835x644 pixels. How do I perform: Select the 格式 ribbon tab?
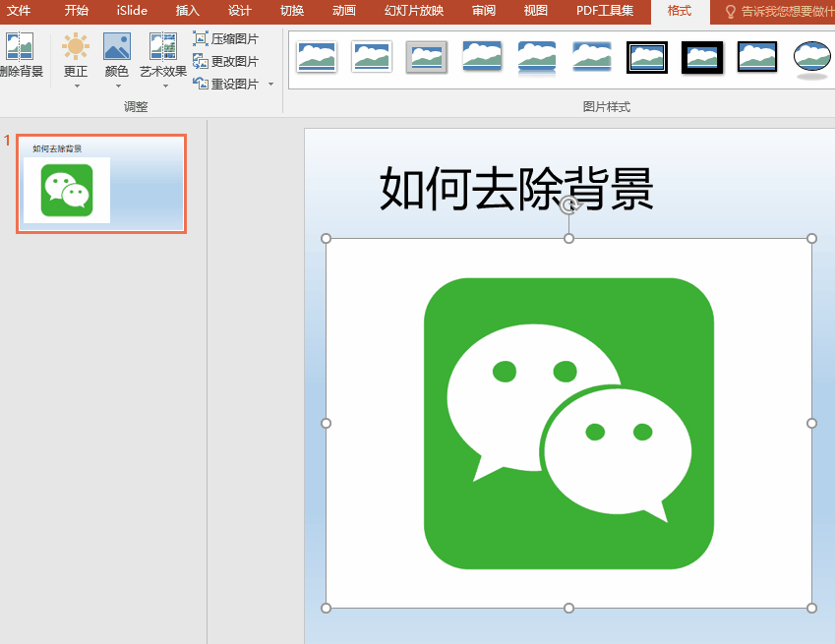pos(680,11)
